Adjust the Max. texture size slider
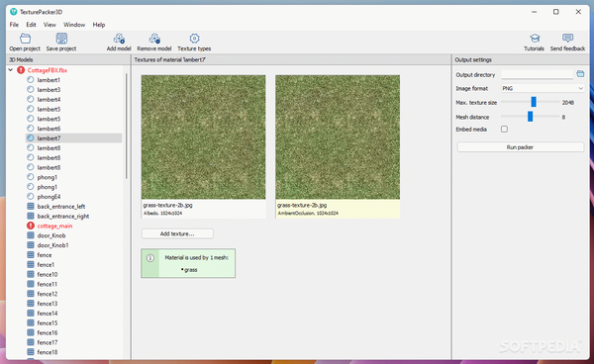 click(534, 102)
